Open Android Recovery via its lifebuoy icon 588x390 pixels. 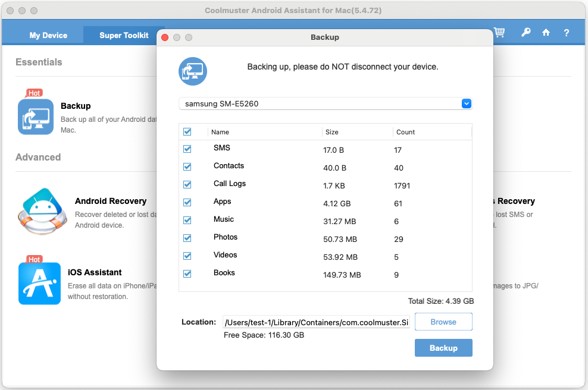click(x=42, y=211)
